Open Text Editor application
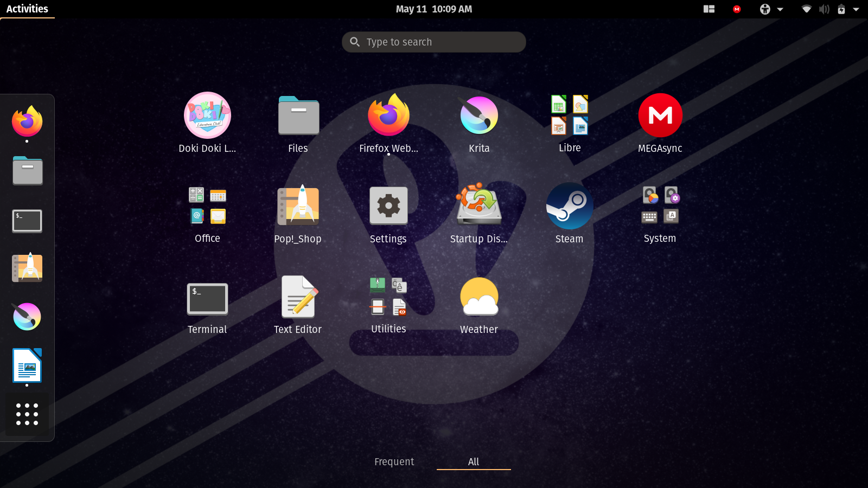Screen dimensions: 868x488 click(x=298, y=304)
